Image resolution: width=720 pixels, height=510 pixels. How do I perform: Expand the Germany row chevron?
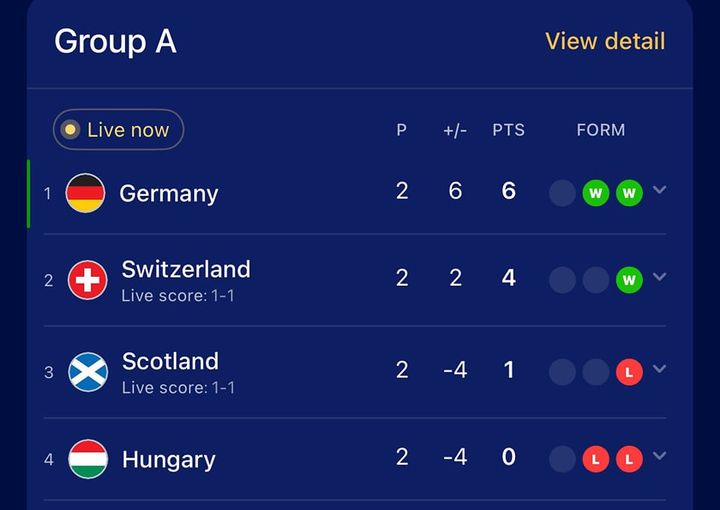tap(660, 190)
